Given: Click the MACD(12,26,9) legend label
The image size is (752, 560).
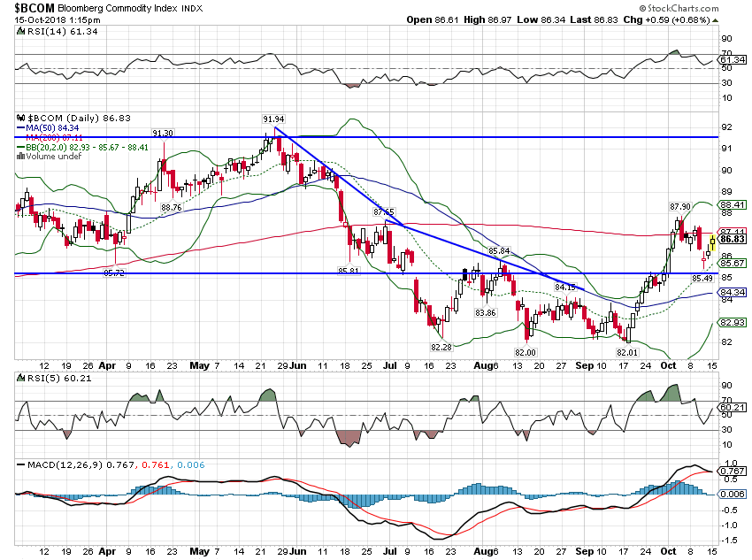Looking at the screenshot, I should 65,464.
